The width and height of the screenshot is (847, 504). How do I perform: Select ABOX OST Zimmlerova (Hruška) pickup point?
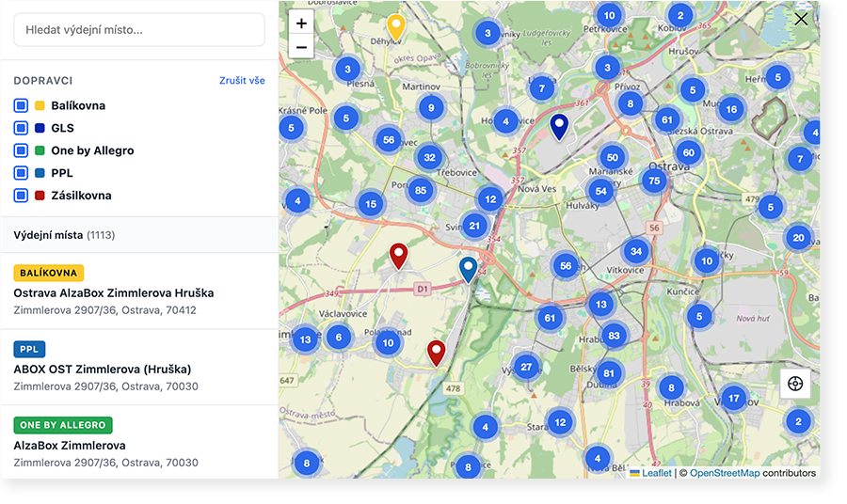pyautogui.click(x=139, y=367)
